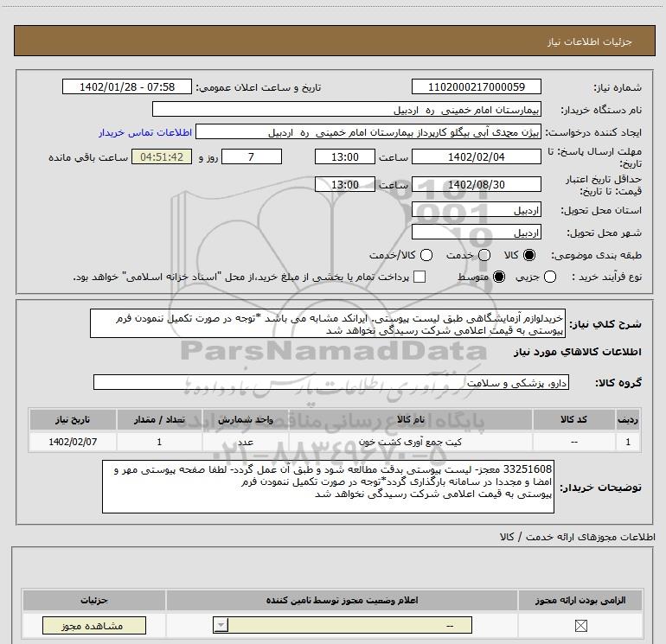Click the واحد شمارش column header
Image resolution: width=666 pixels, height=644 pixels.
tap(246, 419)
